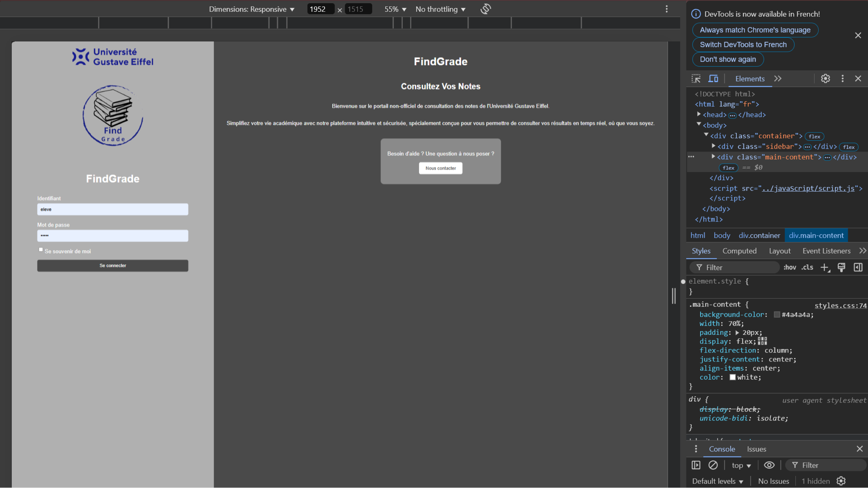Viewport: 868px width, 488px height.
Task: Show console sidebar icon
Action: [x=696, y=465]
